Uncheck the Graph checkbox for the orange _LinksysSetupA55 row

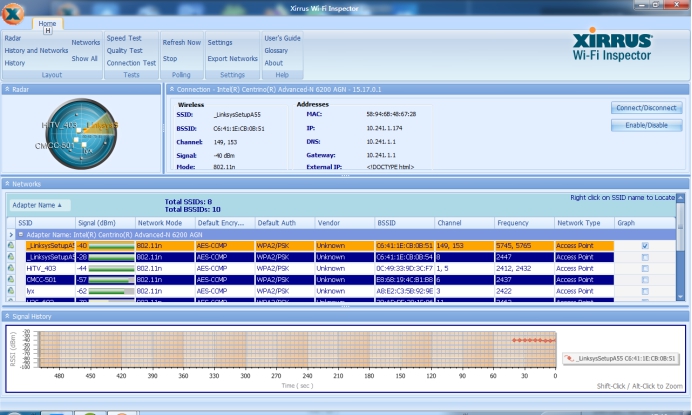644,246
